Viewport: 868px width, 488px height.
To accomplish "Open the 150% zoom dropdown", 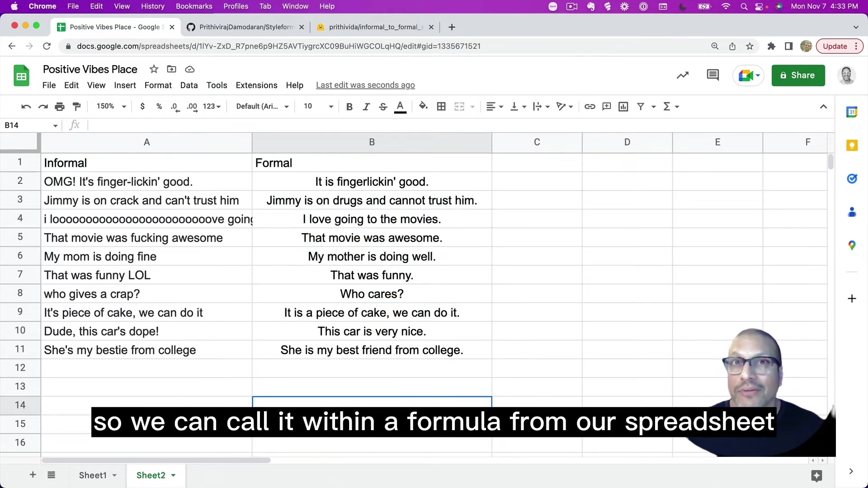I will (111, 107).
